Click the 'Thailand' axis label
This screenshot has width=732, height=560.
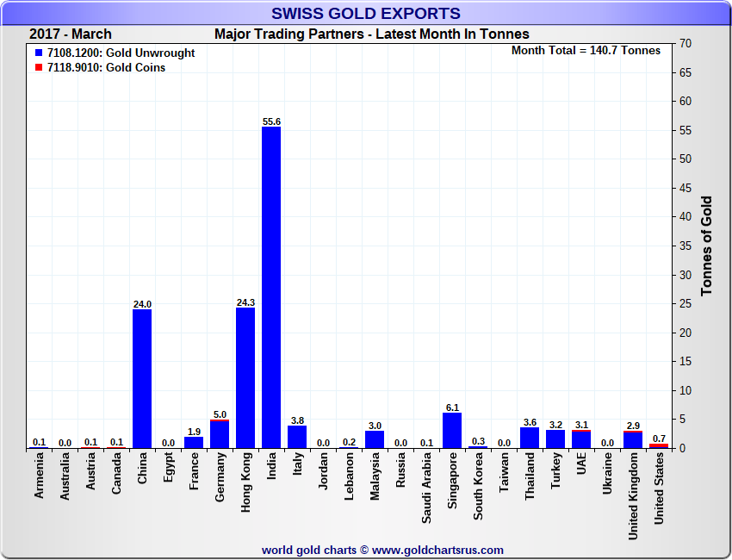pyautogui.click(x=530, y=476)
